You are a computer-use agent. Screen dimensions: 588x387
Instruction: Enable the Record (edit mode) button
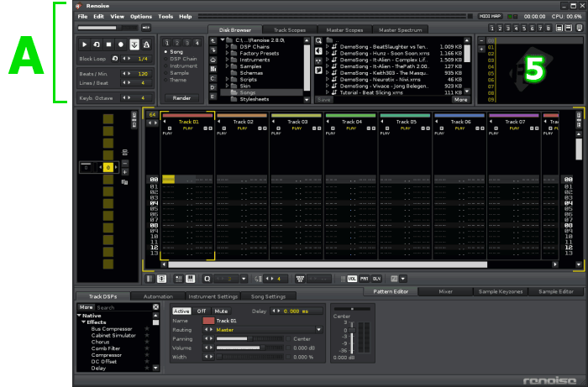tap(121, 44)
